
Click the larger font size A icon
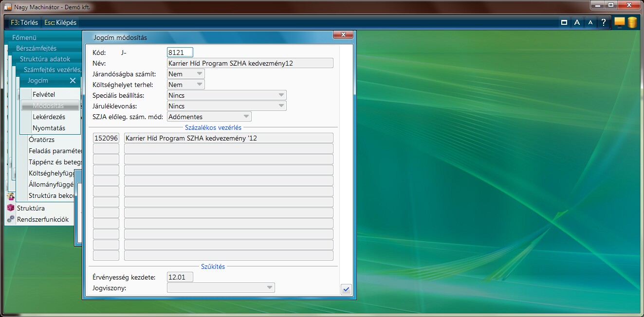(577, 22)
